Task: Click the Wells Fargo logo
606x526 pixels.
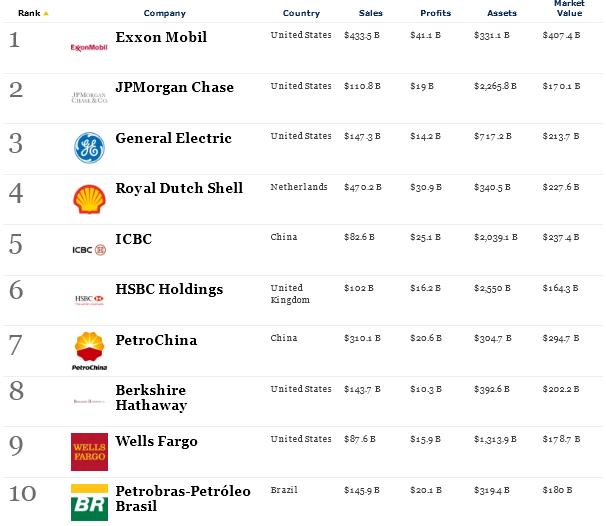Action: pos(89,451)
